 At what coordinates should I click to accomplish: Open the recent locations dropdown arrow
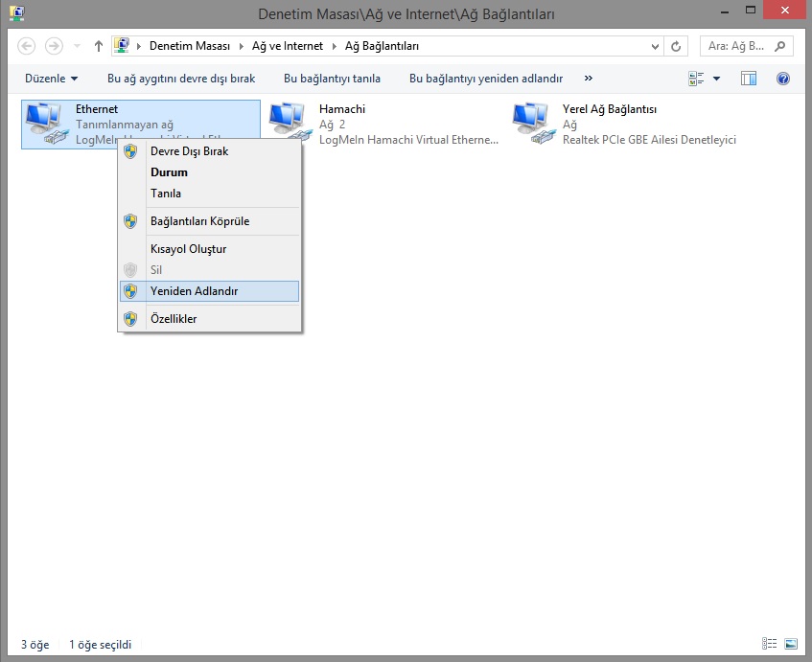click(77, 46)
